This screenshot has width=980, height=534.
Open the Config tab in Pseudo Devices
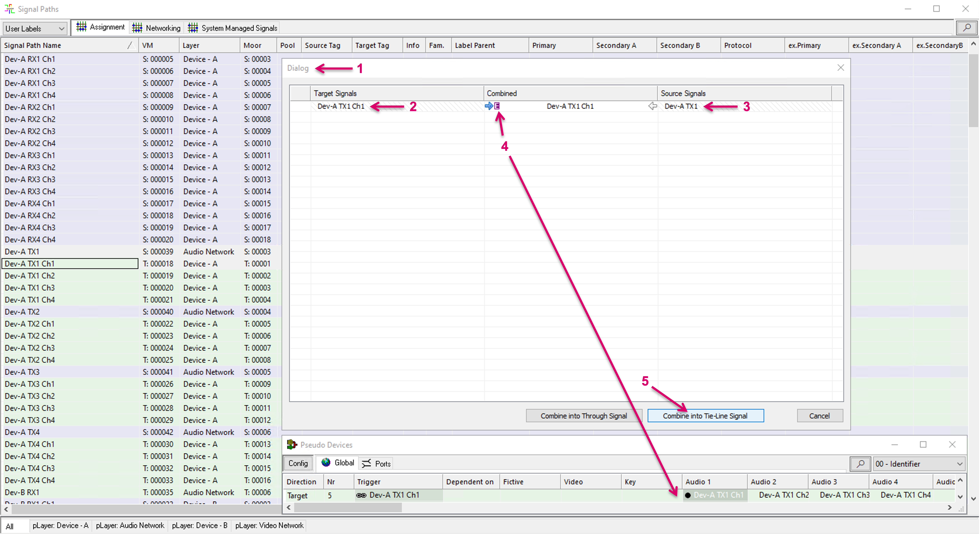click(x=298, y=463)
